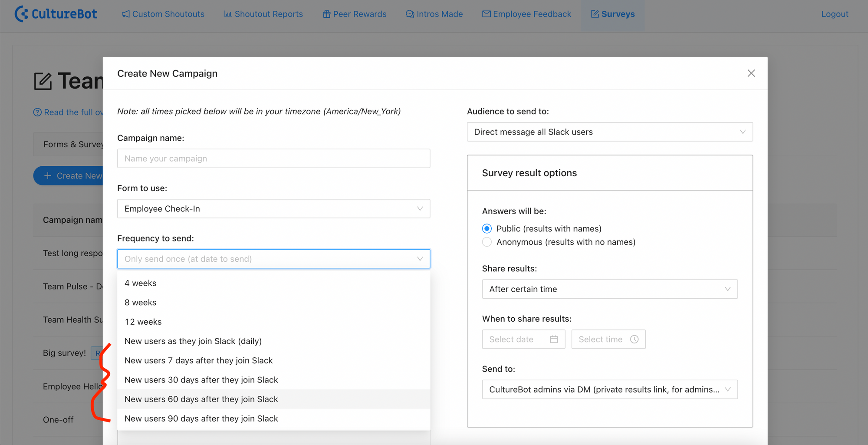Click the Select date field
The width and height of the screenshot is (868, 445).
523,340
